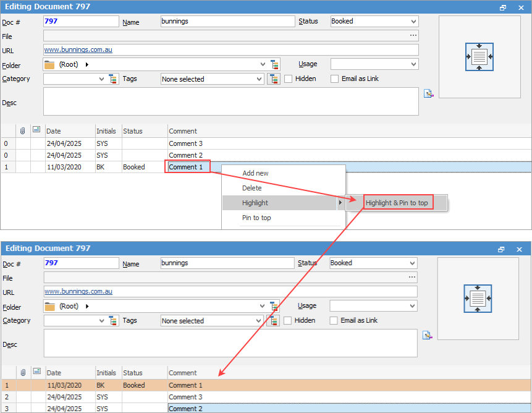Enable Email as Link in the upper dialog

pyautogui.click(x=335, y=79)
